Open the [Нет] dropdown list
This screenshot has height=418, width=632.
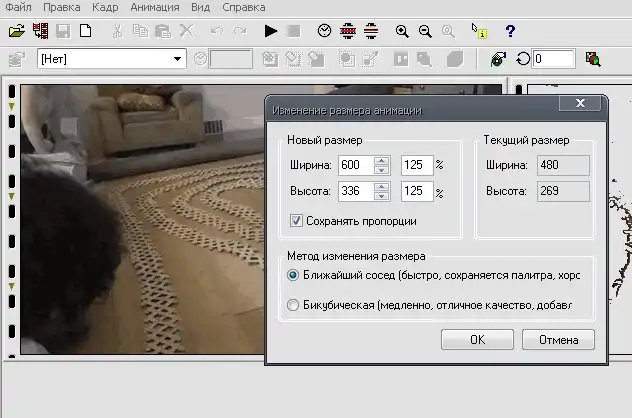pos(178,59)
